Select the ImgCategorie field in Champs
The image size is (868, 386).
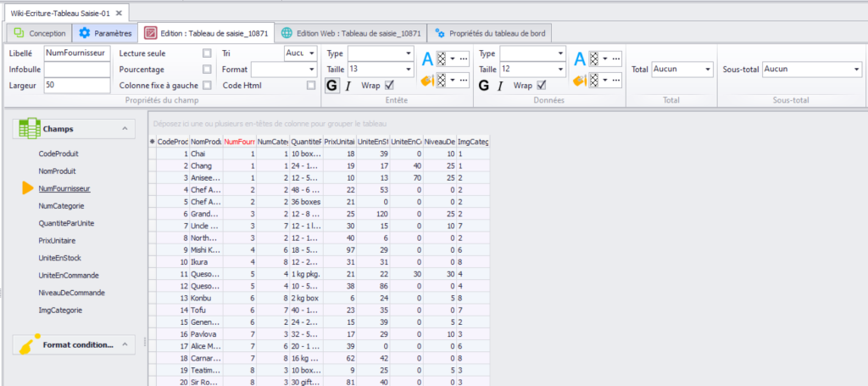coord(60,310)
